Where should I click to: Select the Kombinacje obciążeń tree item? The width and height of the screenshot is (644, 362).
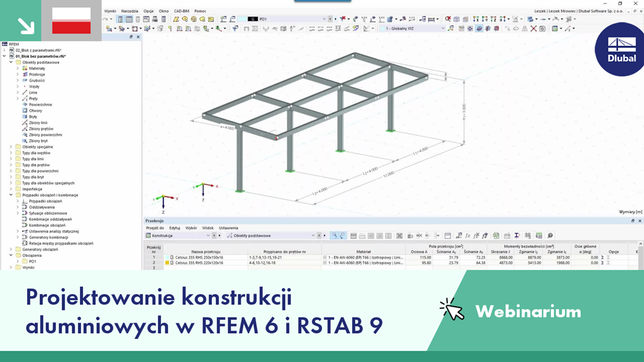pos(47,225)
